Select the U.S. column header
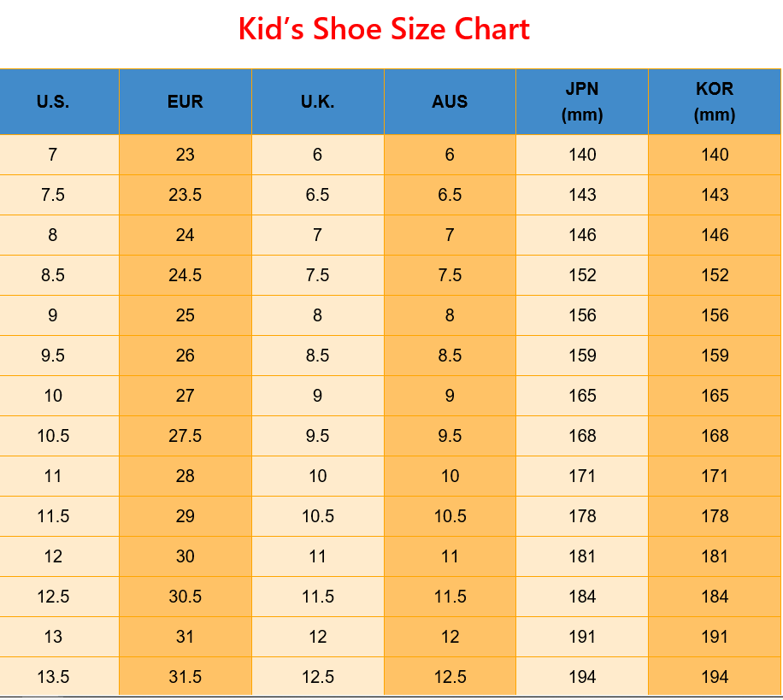This screenshot has height=700, width=783. tap(53, 102)
